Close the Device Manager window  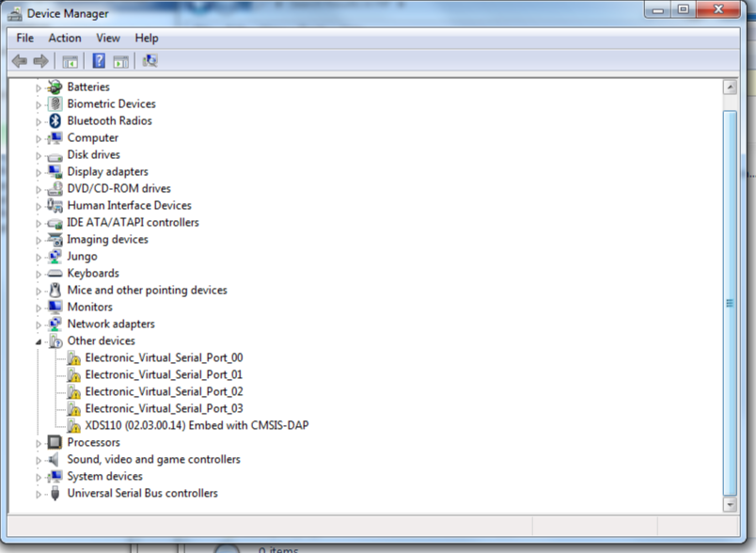click(718, 9)
